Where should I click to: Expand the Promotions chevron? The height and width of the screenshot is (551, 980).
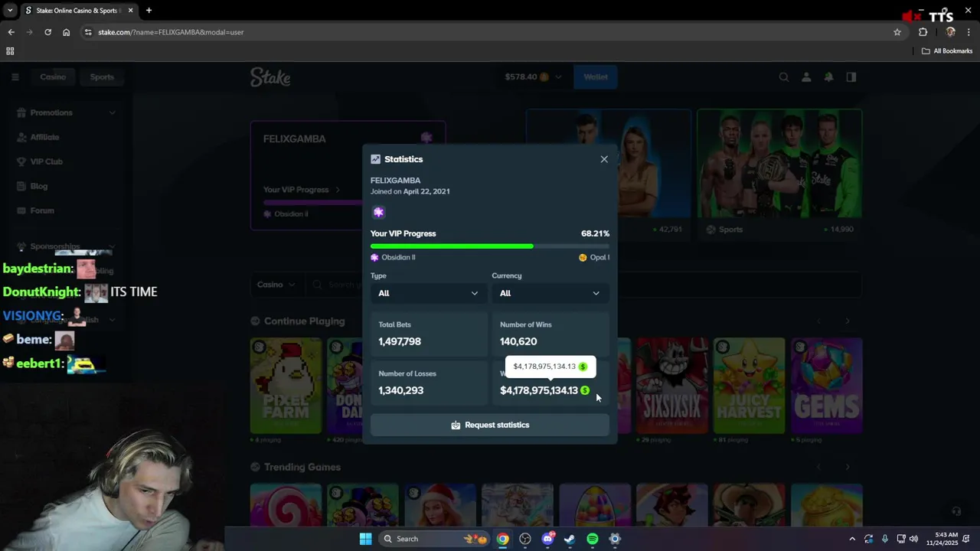point(112,112)
